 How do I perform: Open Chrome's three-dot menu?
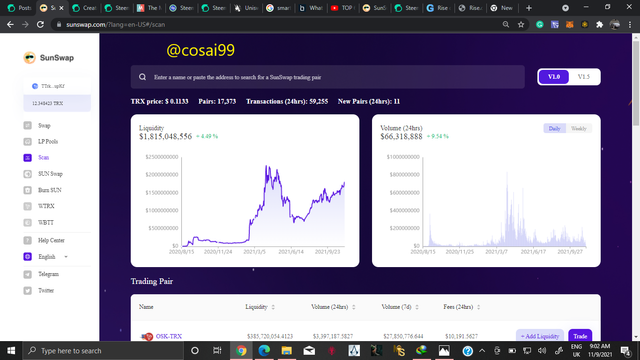click(x=630, y=24)
